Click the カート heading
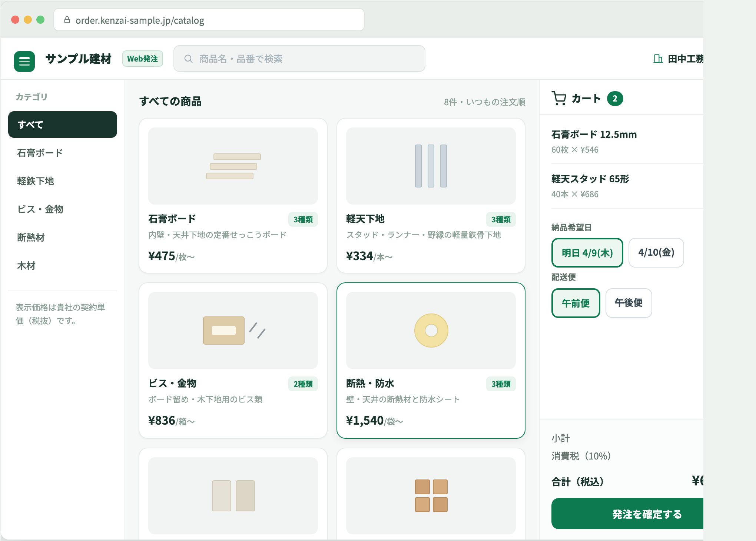The image size is (756, 541). pyautogui.click(x=586, y=99)
